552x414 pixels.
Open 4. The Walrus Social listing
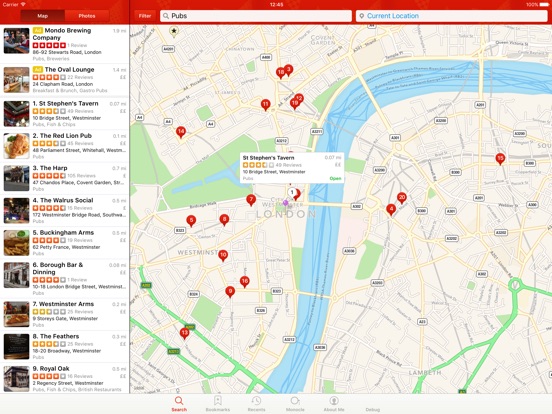pos(64,211)
